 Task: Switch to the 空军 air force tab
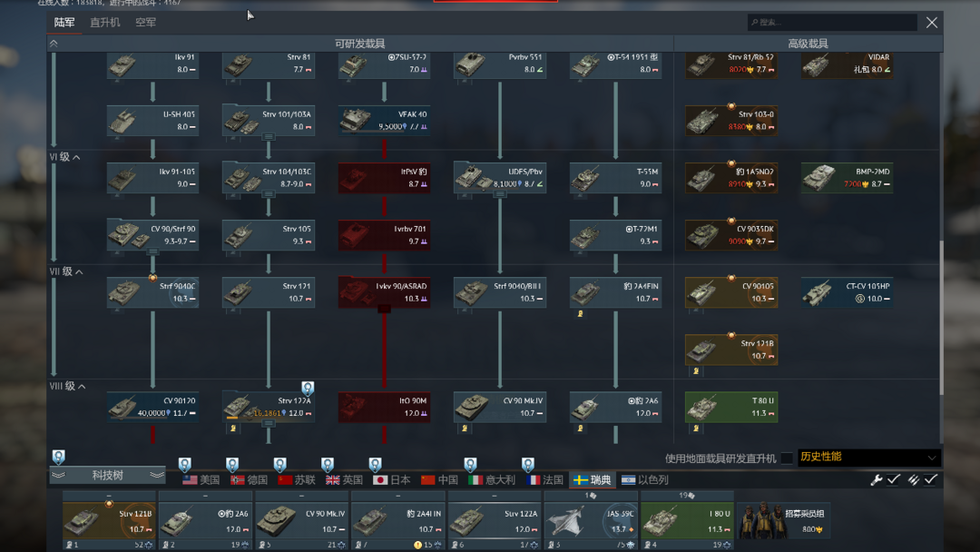(145, 23)
